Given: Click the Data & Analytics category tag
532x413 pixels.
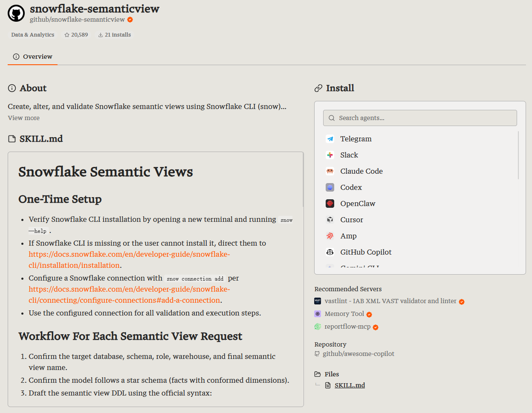Looking at the screenshot, I should pyautogui.click(x=33, y=35).
